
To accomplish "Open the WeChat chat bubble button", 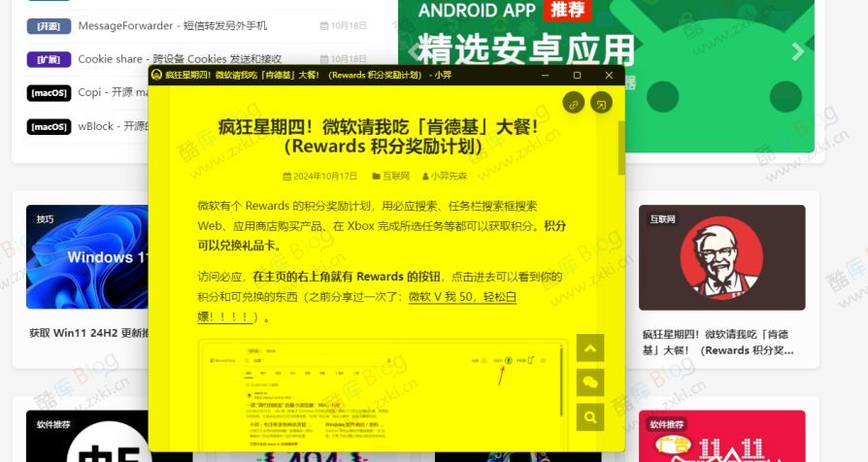I will coord(590,382).
